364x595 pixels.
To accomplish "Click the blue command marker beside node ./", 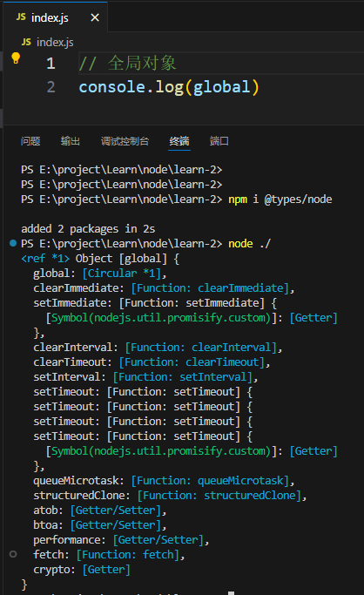I will [13, 243].
